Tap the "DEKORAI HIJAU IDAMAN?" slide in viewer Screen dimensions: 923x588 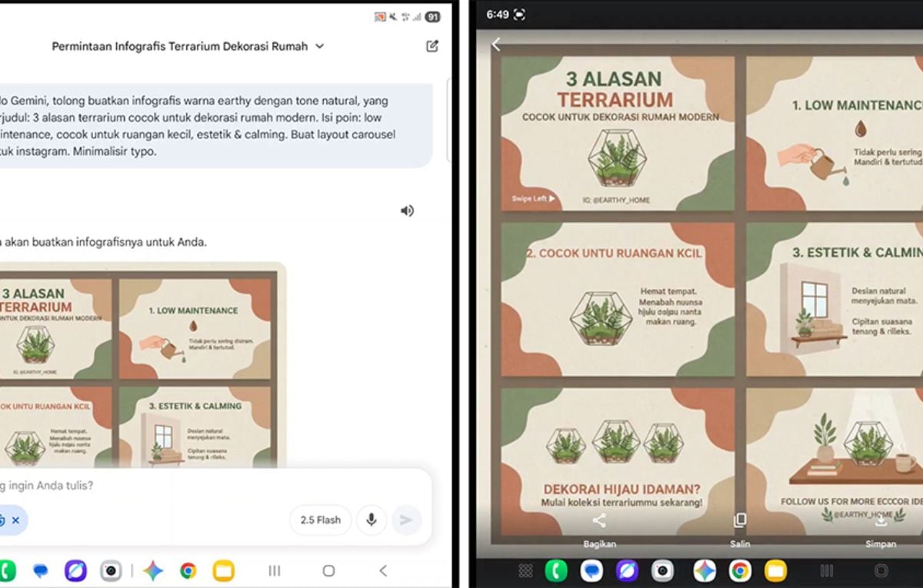pyautogui.click(x=618, y=462)
